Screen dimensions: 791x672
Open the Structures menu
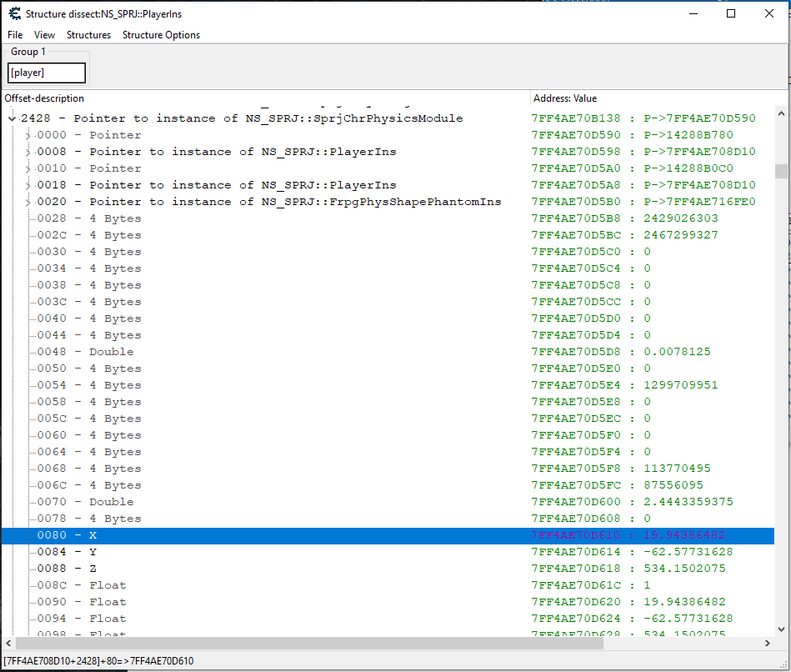(88, 35)
